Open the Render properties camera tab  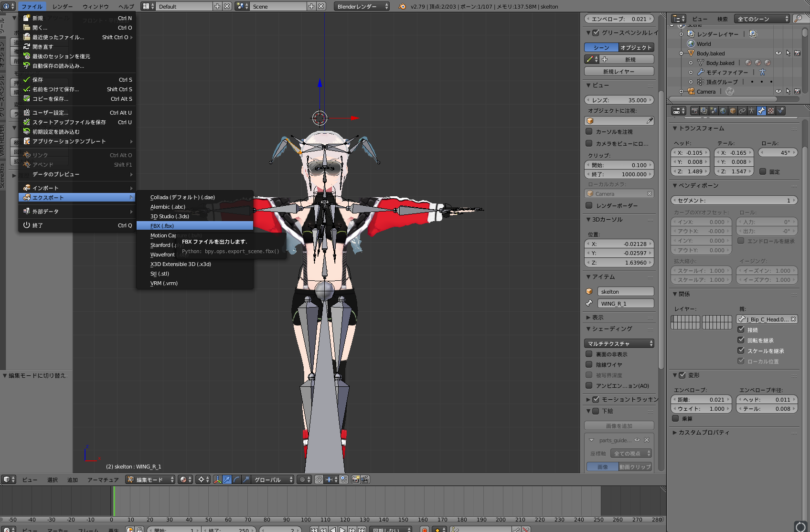(x=695, y=111)
